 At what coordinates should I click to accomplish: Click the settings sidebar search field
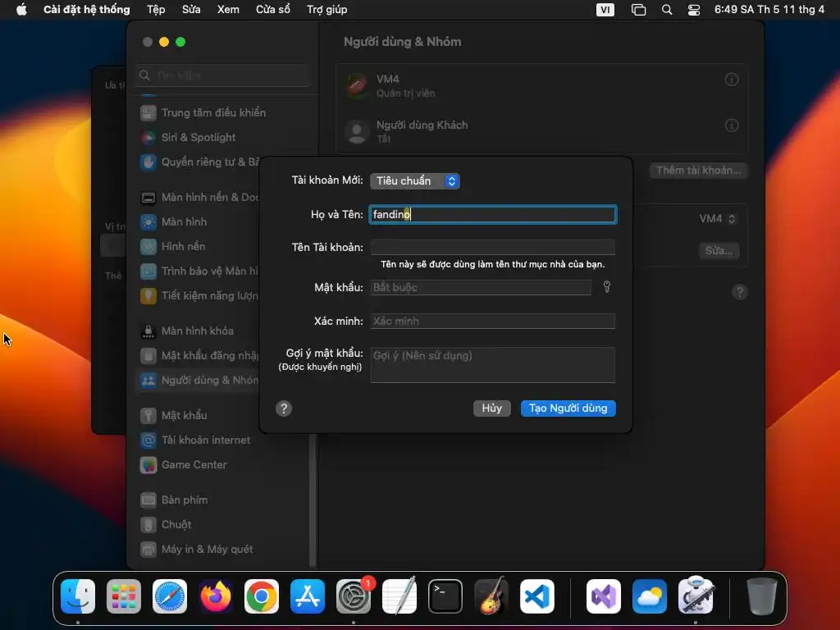(224, 75)
